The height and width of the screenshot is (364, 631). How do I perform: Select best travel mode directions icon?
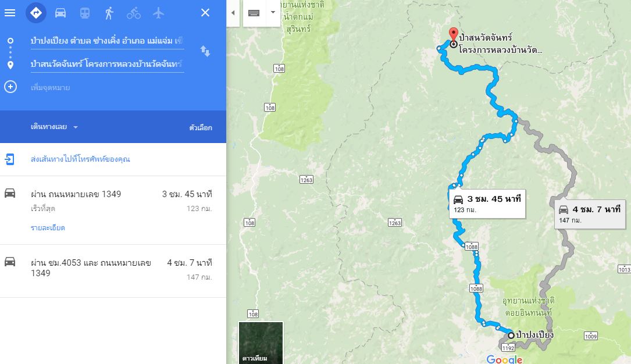pyautogui.click(x=36, y=13)
